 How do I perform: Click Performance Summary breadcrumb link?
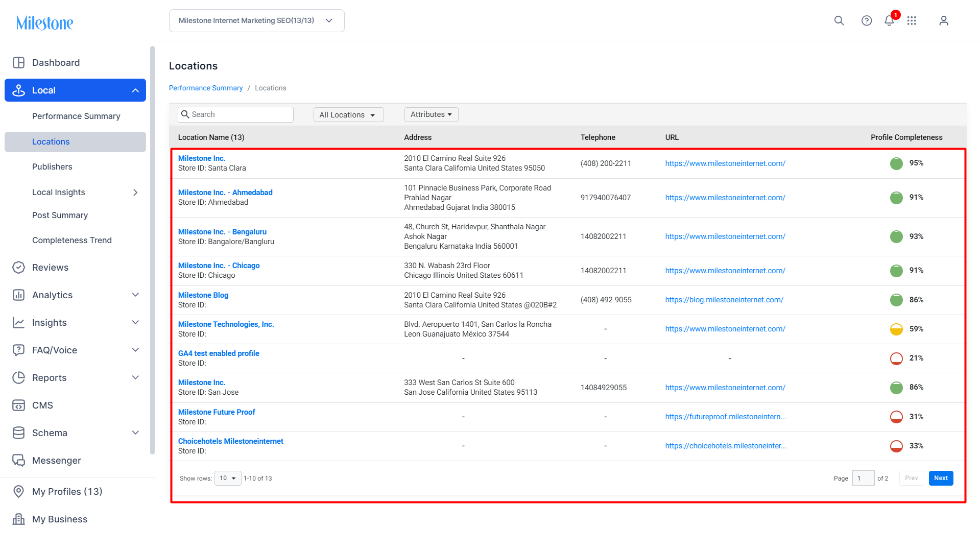pos(206,88)
